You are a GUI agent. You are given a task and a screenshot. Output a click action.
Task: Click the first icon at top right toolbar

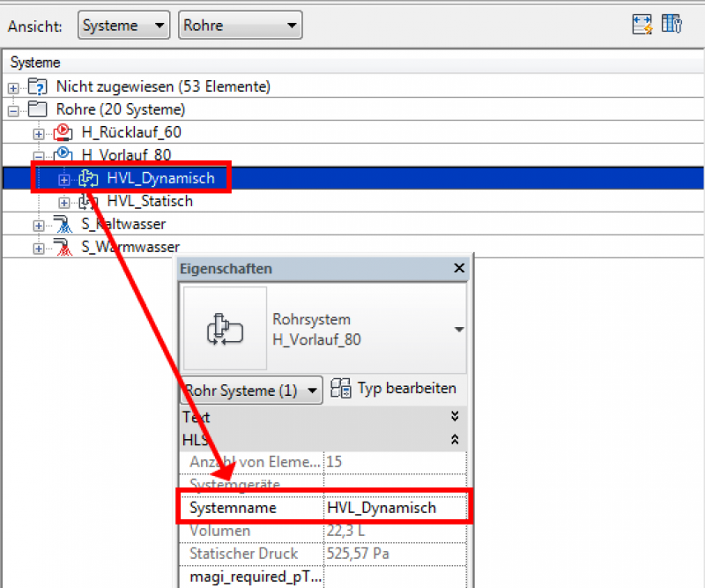[642, 25]
